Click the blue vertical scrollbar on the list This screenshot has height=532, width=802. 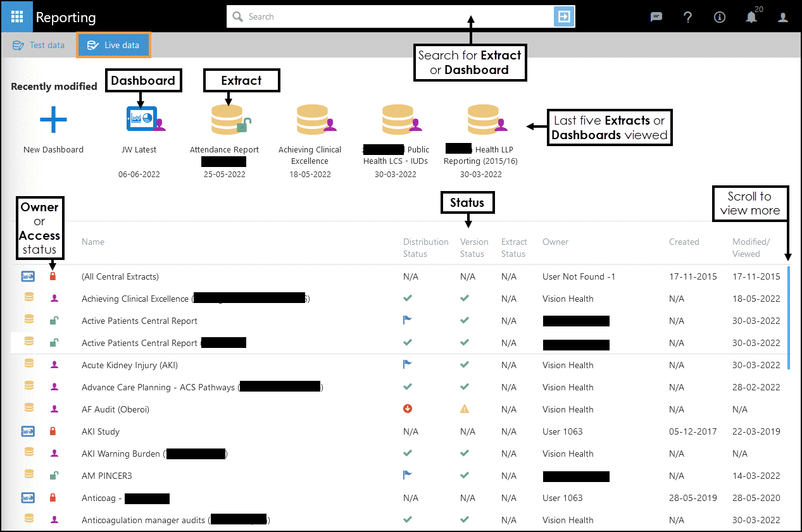click(x=788, y=318)
